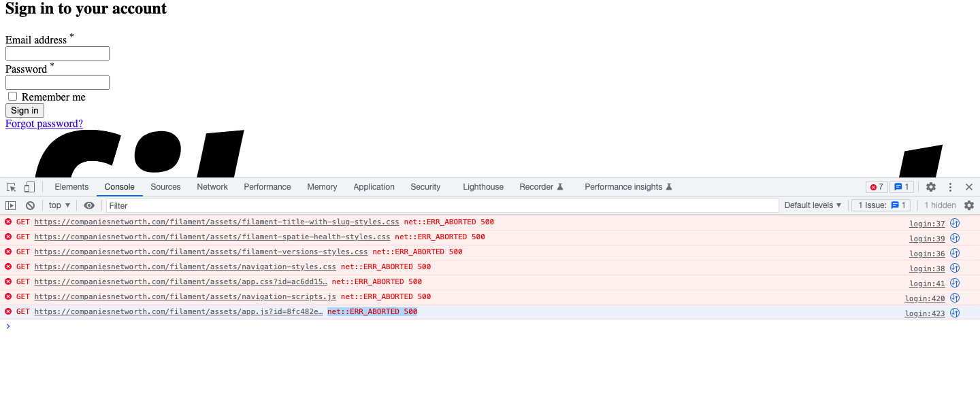This screenshot has width=980, height=414.
Task: Open the Default levels dropdown
Action: (813, 205)
